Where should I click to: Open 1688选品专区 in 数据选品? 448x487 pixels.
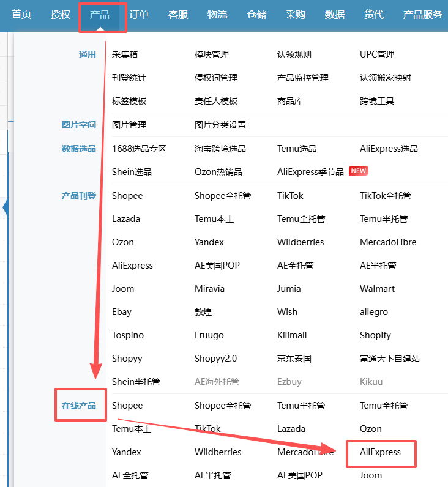coord(139,149)
